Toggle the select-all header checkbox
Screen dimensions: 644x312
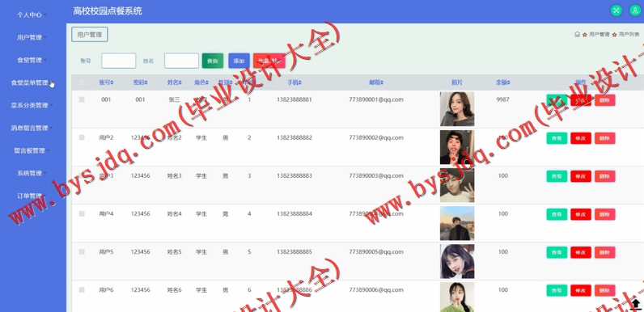[82, 82]
